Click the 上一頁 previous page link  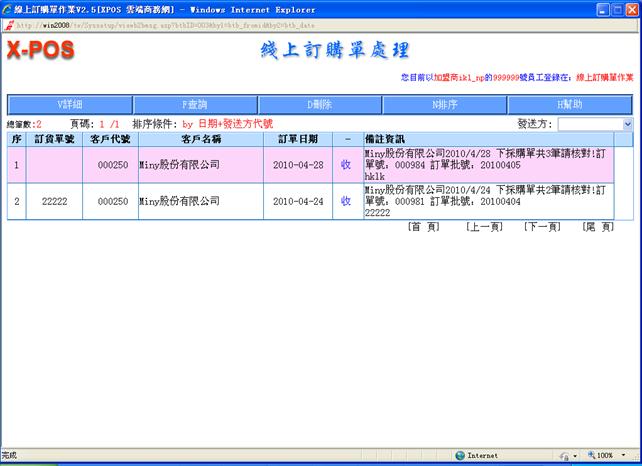pos(483,227)
